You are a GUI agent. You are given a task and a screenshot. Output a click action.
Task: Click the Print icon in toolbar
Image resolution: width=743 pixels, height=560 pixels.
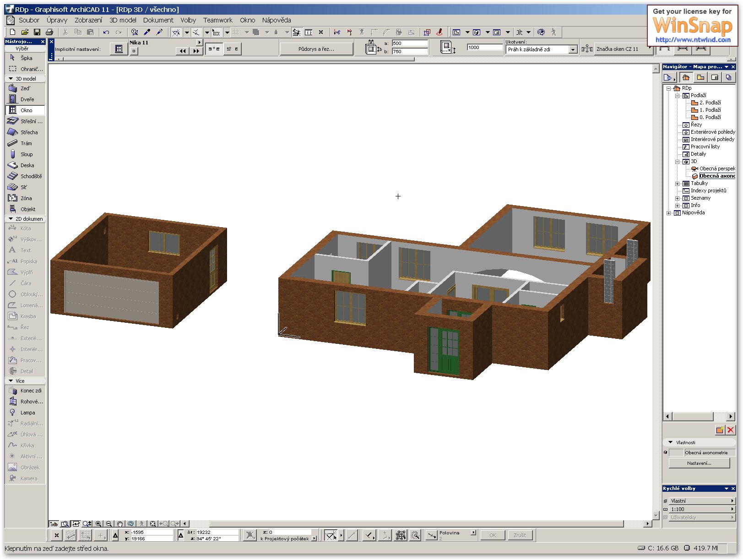[x=49, y=32]
